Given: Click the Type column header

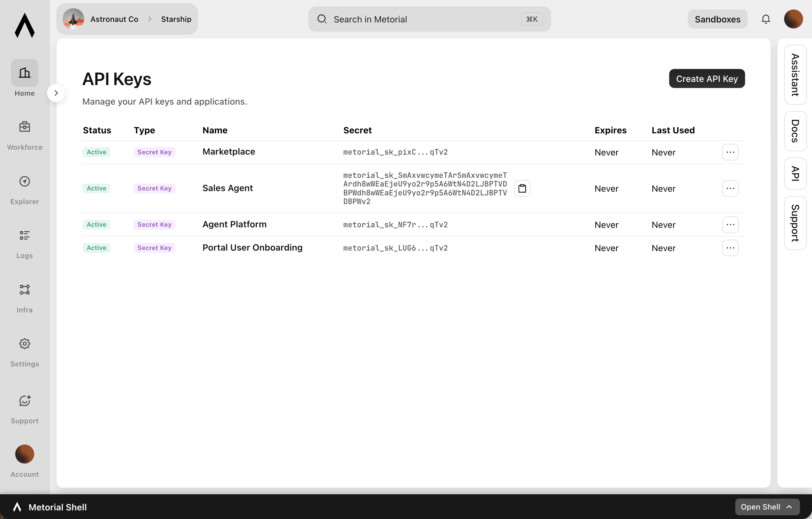Looking at the screenshot, I should coord(144,130).
